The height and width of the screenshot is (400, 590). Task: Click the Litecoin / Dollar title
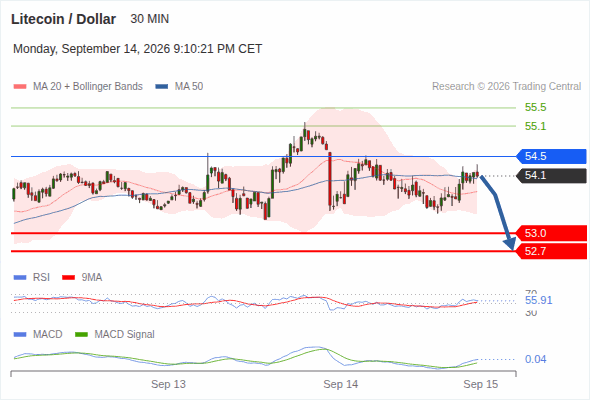click(x=63, y=19)
